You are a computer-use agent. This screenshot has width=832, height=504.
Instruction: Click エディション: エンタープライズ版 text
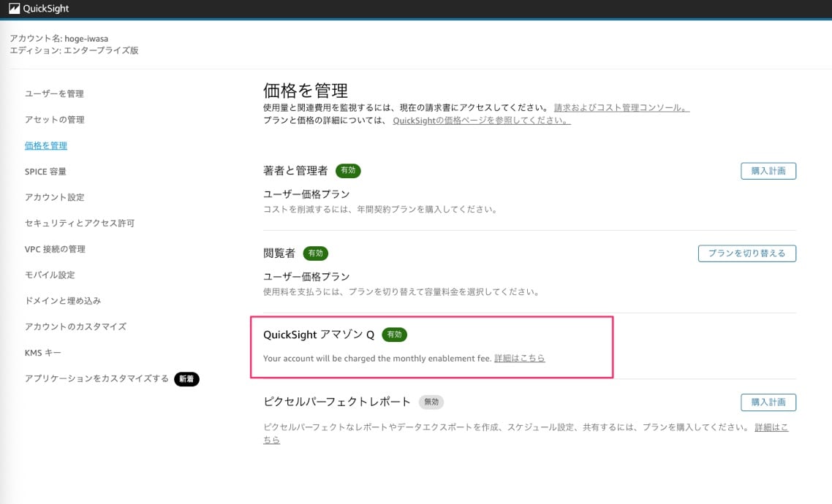(x=75, y=50)
